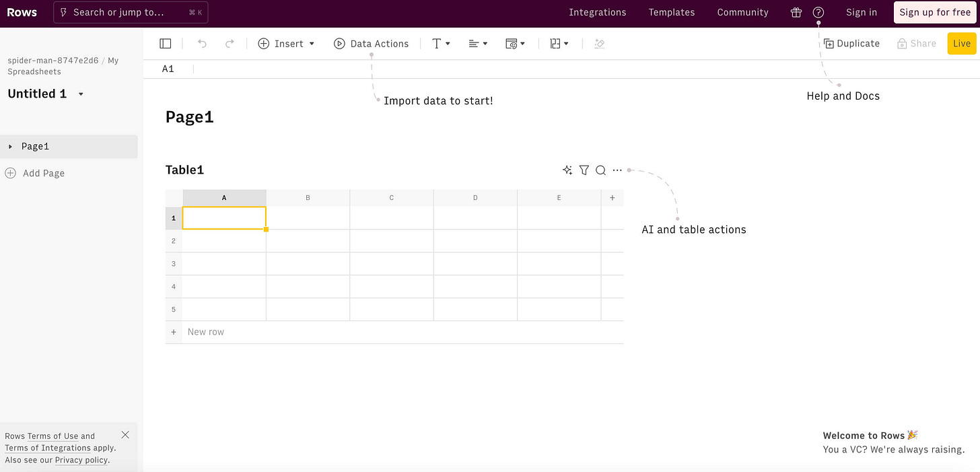980x472 pixels.
Task: Select column B header
Action: 308,198
